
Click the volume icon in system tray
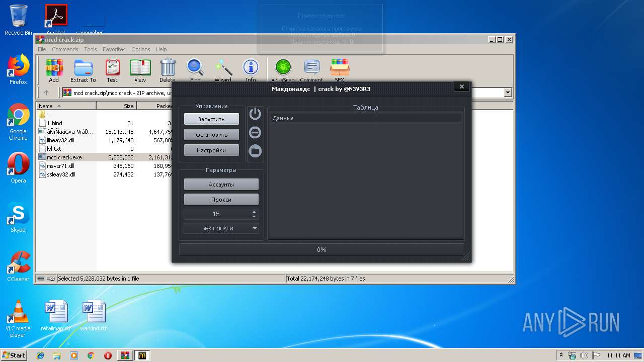pyautogui.click(x=584, y=355)
